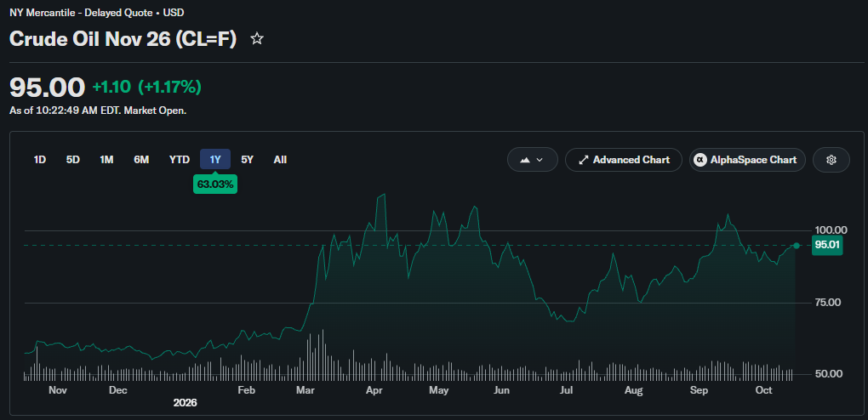Open the Advanced Chart button
Viewport: 868px width, 420px height.
coord(623,160)
